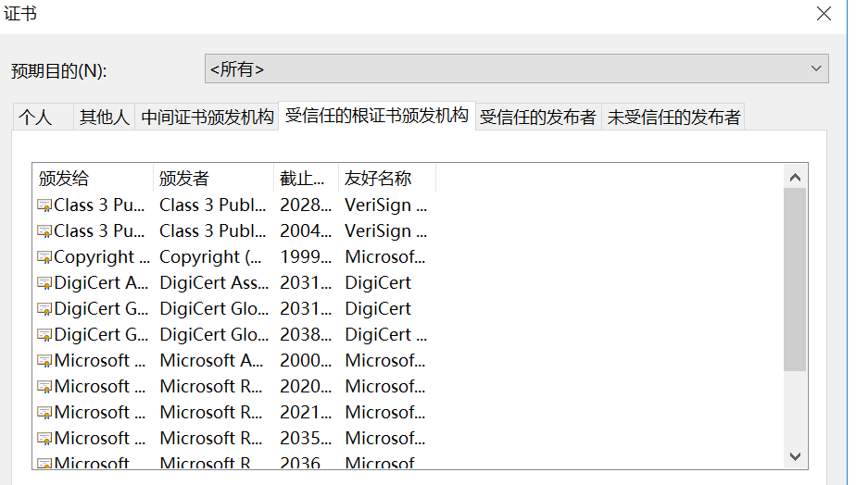The height and width of the screenshot is (485, 868).
Task: Sort by the 颁发给 column header
Action: coord(93,178)
